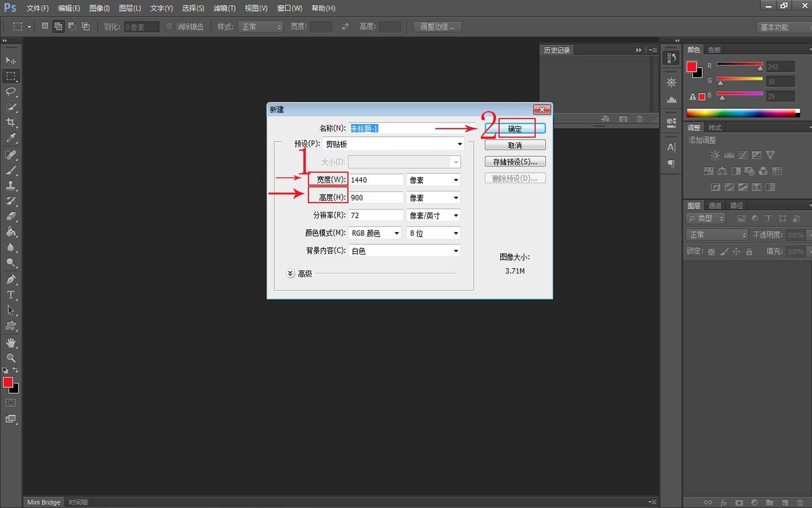This screenshot has height=508, width=812.
Task: Open the 基本功能 workspace switcher
Action: point(784,27)
